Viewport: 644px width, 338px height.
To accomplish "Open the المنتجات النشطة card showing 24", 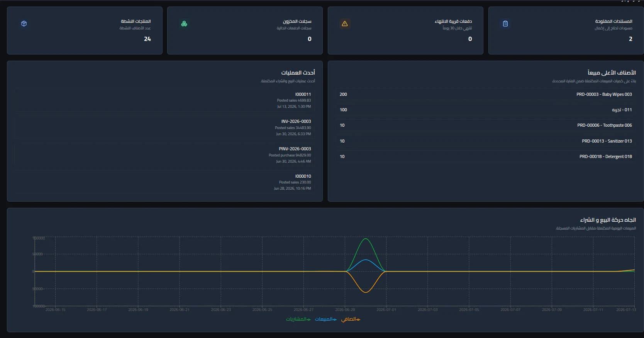I will (85, 31).
